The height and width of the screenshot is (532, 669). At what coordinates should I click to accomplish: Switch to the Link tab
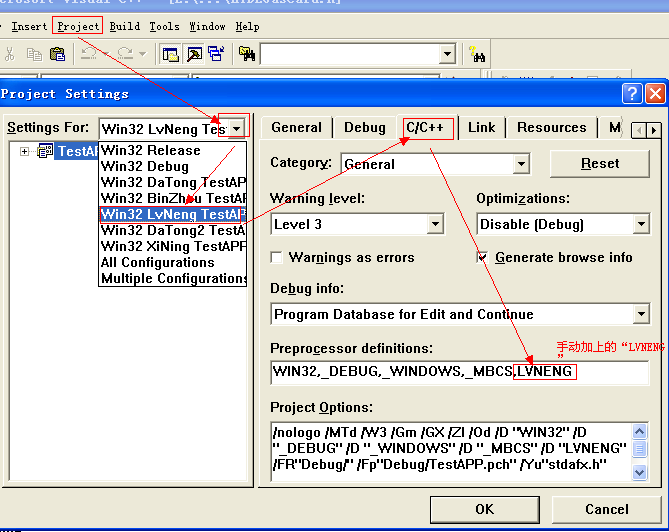[481, 128]
